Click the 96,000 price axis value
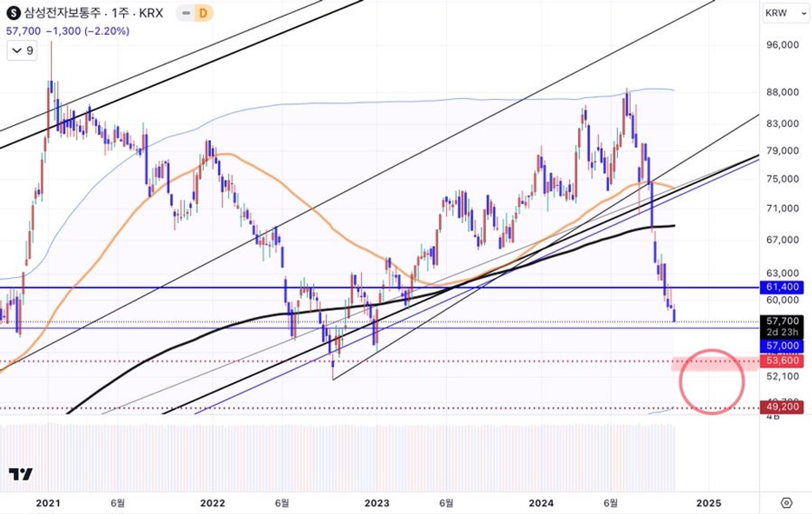 click(x=781, y=45)
